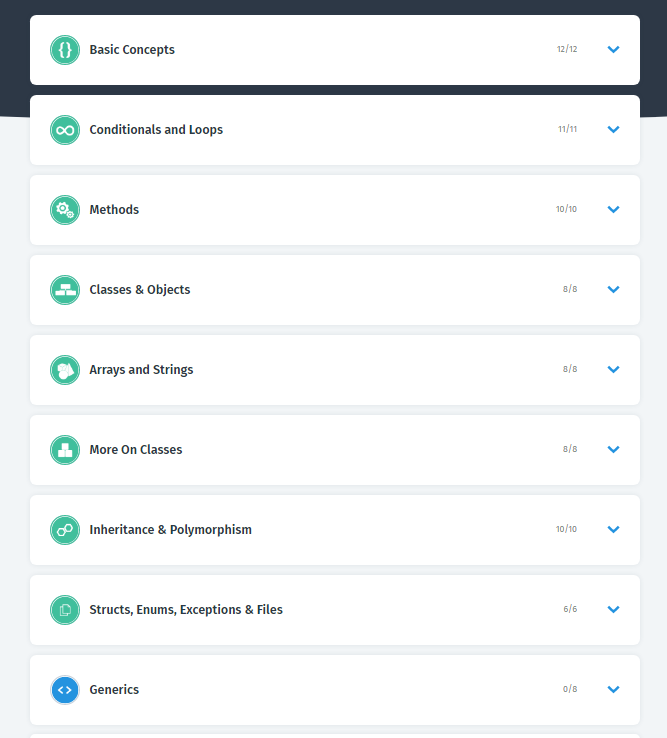Click the curly braces Basic Concepts icon
This screenshot has width=667, height=738.
tap(65, 50)
